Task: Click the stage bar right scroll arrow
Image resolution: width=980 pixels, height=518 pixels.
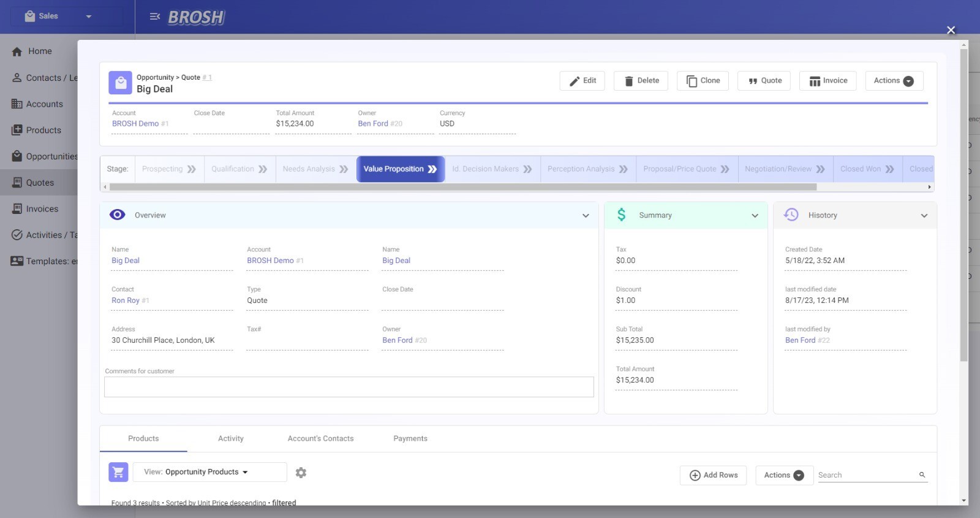Action: click(x=929, y=187)
